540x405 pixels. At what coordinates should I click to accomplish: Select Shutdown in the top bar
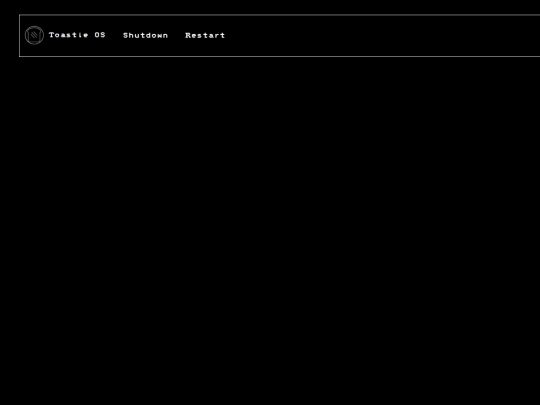(145, 35)
